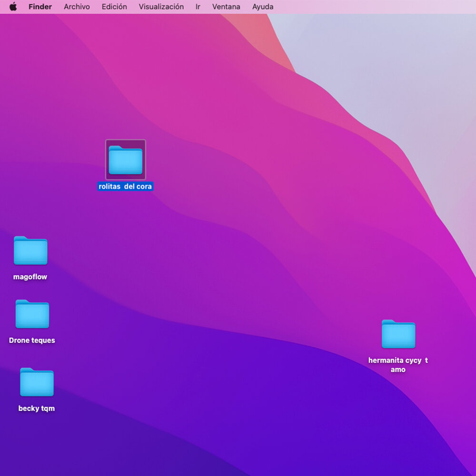
Task: Click the 'Drone teques' folder name text
Action: click(32, 340)
